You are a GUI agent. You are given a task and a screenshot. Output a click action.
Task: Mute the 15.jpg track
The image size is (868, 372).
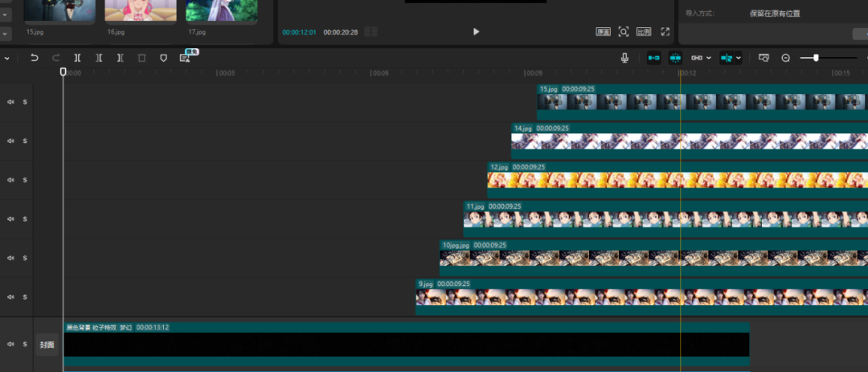point(11,102)
